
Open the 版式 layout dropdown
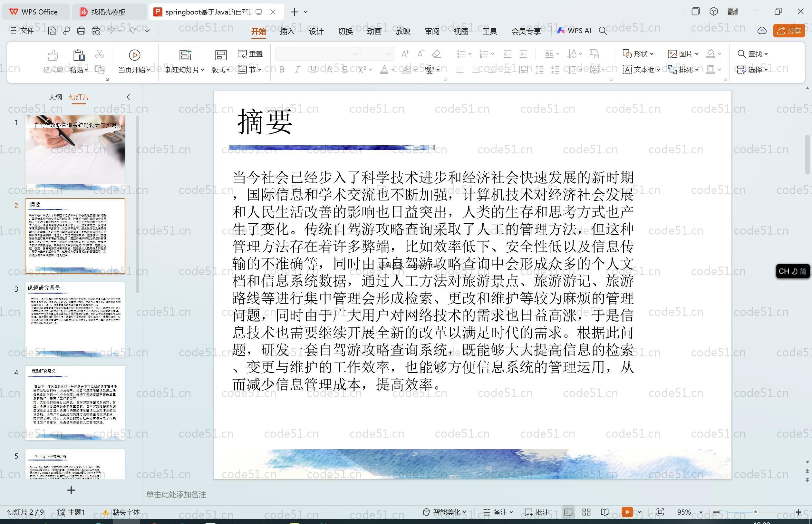pyautogui.click(x=220, y=70)
